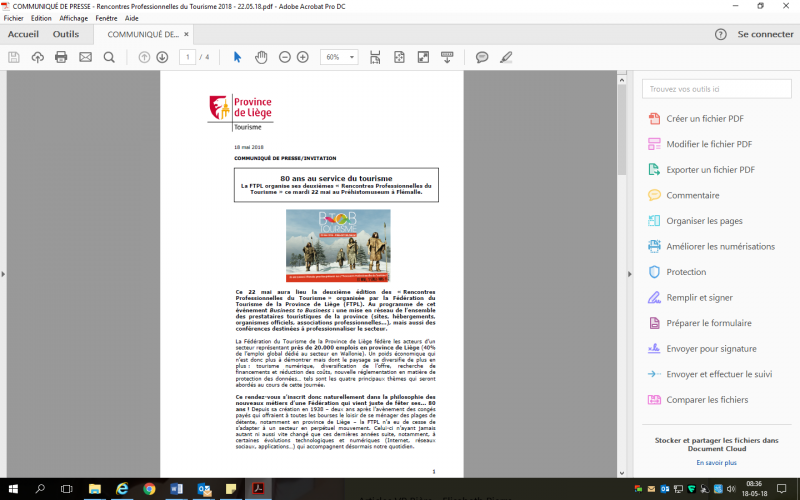Screen dimensions: 800x500
Task: Open the Fenêtre menu
Action: coord(106,18)
